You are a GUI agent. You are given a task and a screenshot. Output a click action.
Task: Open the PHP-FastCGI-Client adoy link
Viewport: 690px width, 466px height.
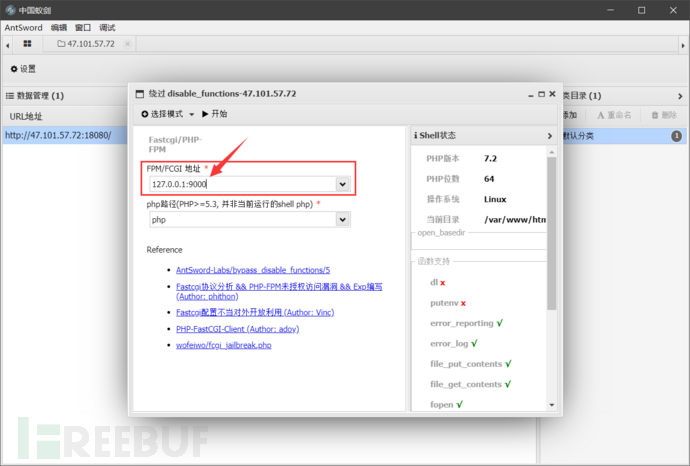(x=237, y=329)
